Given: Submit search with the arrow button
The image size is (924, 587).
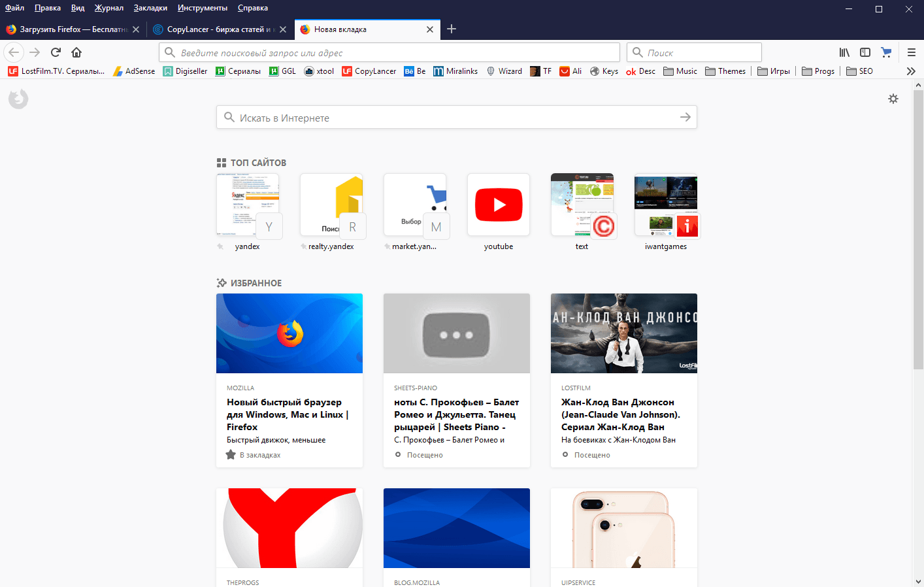Looking at the screenshot, I should [685, 117].
